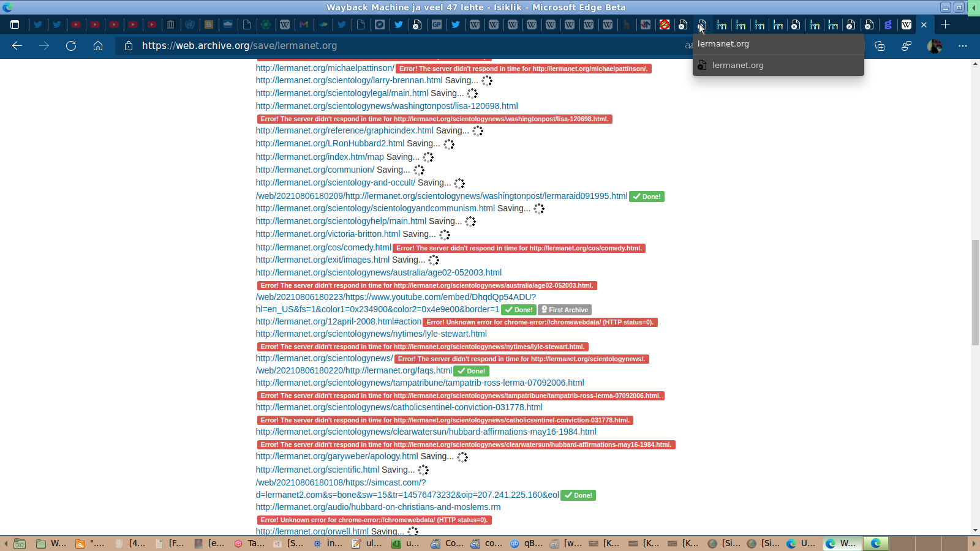Screen dimensions: 980x551
Task: Click the vertical scrollbar thumb
Action: (975, 293)
